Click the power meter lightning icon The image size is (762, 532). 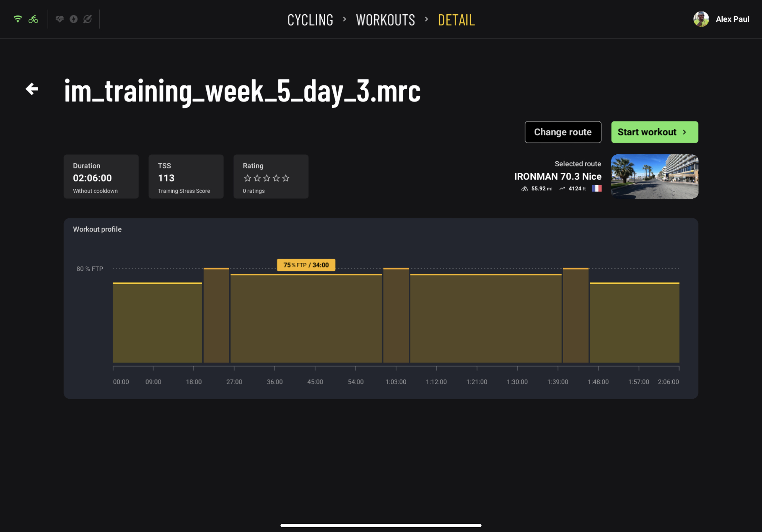tap(74, 19)
